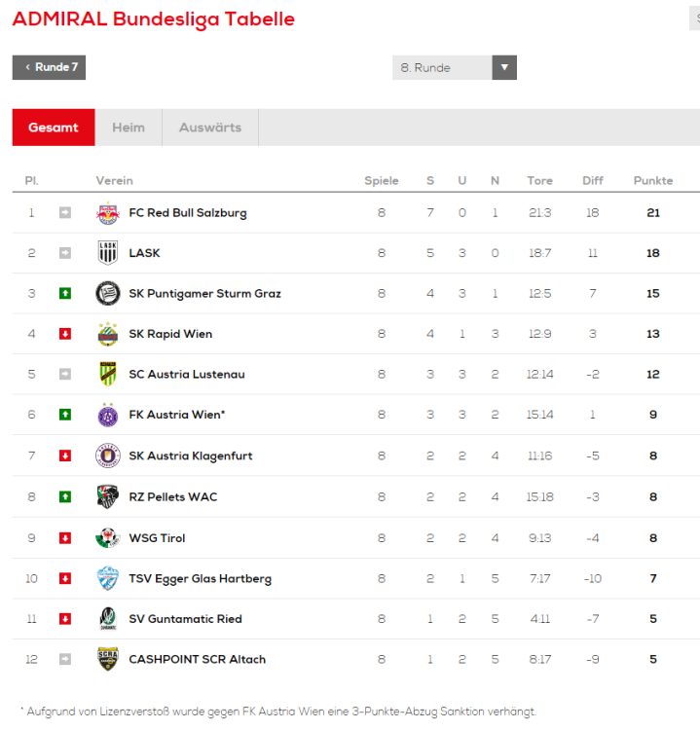Open the SK Austria Klagenfurt team link

[191, 456]
